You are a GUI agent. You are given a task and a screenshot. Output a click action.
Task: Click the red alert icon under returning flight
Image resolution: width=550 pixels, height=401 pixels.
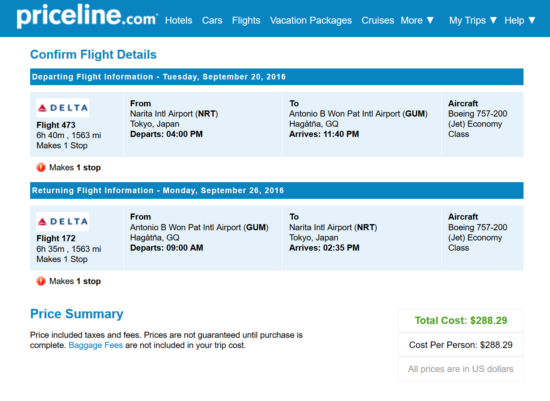click(x=41, y=281)
